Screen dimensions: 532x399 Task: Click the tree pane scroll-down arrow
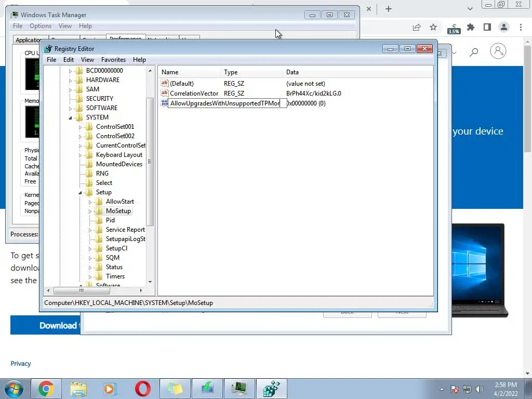coord(150,282)
